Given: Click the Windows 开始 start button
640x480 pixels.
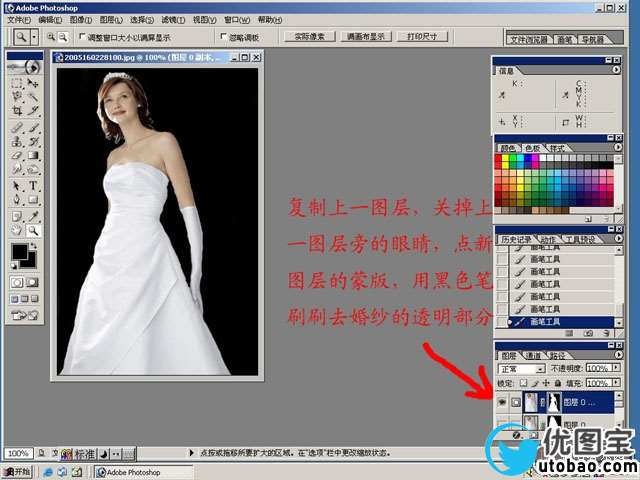Looking at the screenshot, I should pos(18,472).
